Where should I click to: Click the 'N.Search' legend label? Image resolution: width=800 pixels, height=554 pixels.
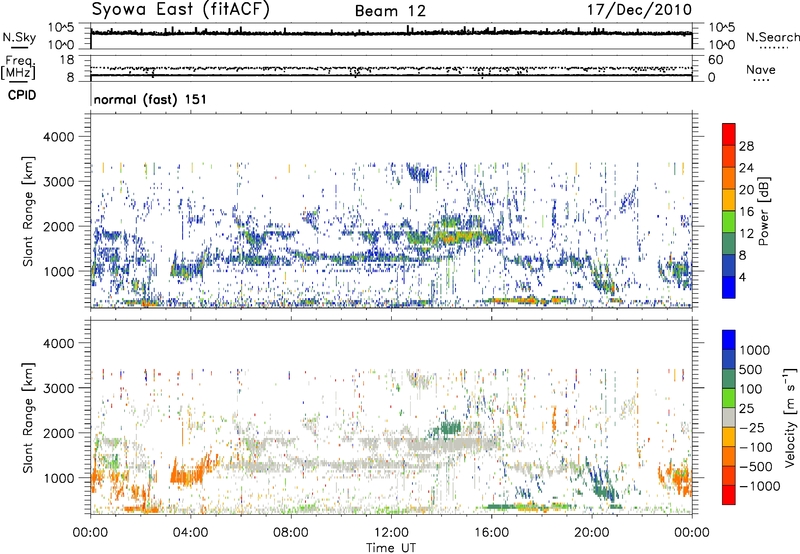[x=772, y=37]
